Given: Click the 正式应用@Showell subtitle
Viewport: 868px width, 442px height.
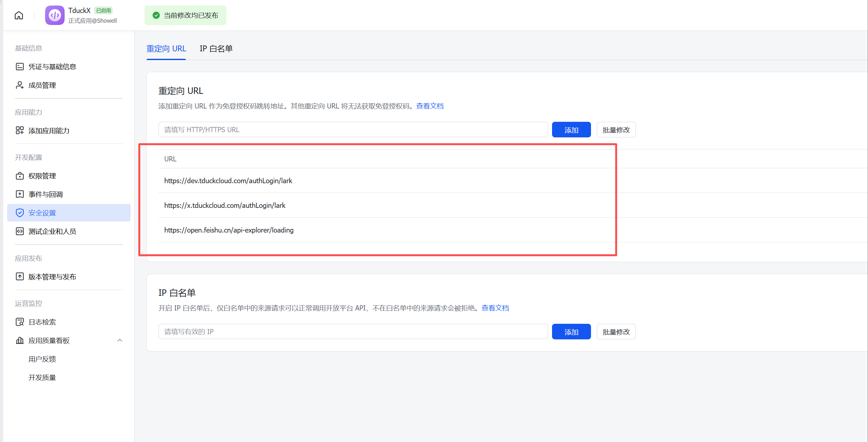Looking at the screenshot, I should 93,21.
